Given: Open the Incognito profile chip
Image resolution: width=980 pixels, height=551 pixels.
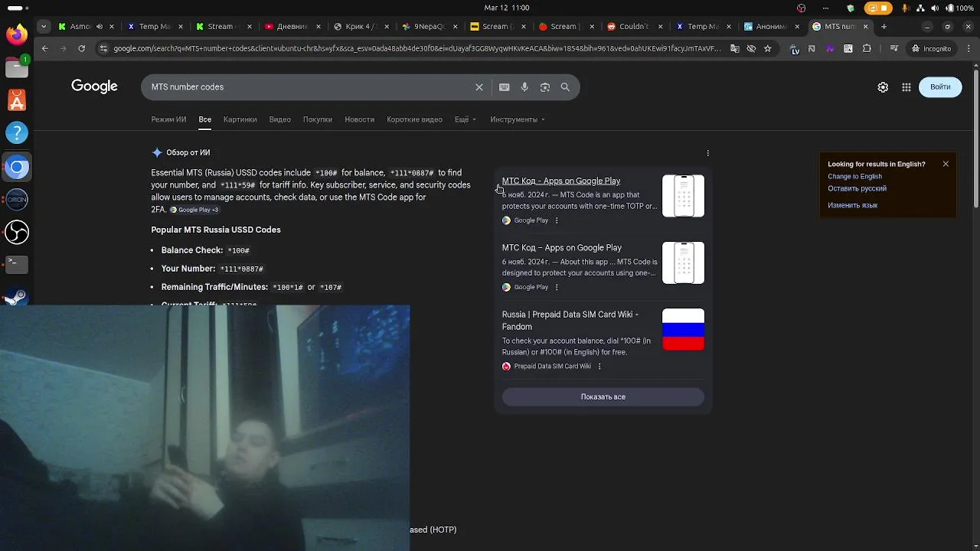Looking at the screenshot, I should point(931,48).
